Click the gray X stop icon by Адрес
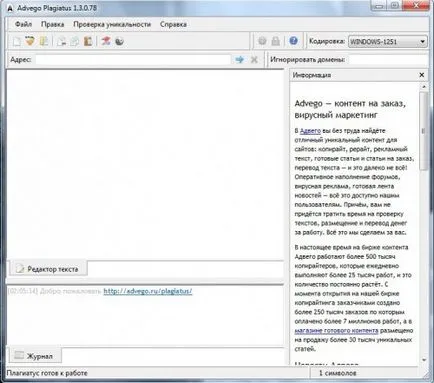The width and height of the screenshot is (434, 383). coord(254,60)
